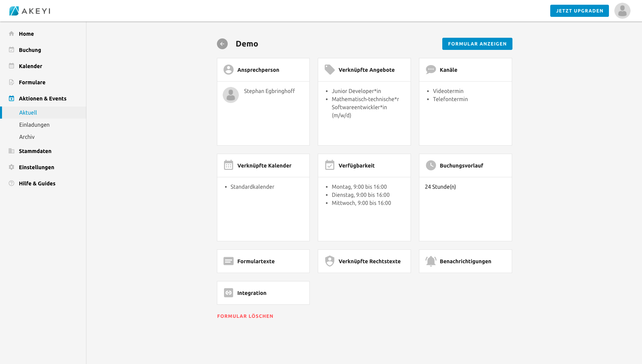
Task: Click the Benachrichtigungen bell icon
Action: coord(431,261)
